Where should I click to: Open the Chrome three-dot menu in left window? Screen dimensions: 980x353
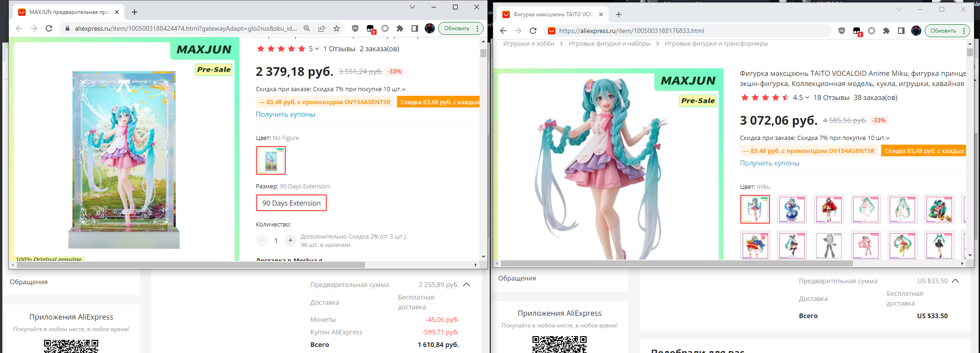click(x=478, y=28)
